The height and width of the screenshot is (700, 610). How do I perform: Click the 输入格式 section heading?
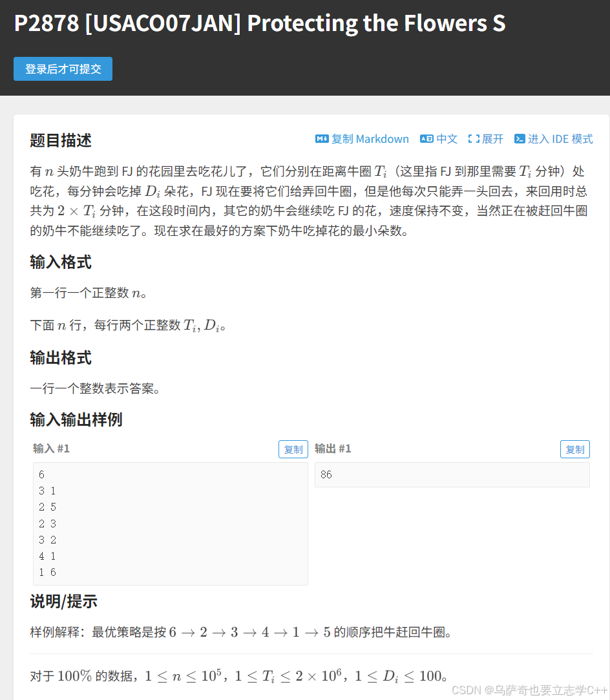tap(61, 262)
